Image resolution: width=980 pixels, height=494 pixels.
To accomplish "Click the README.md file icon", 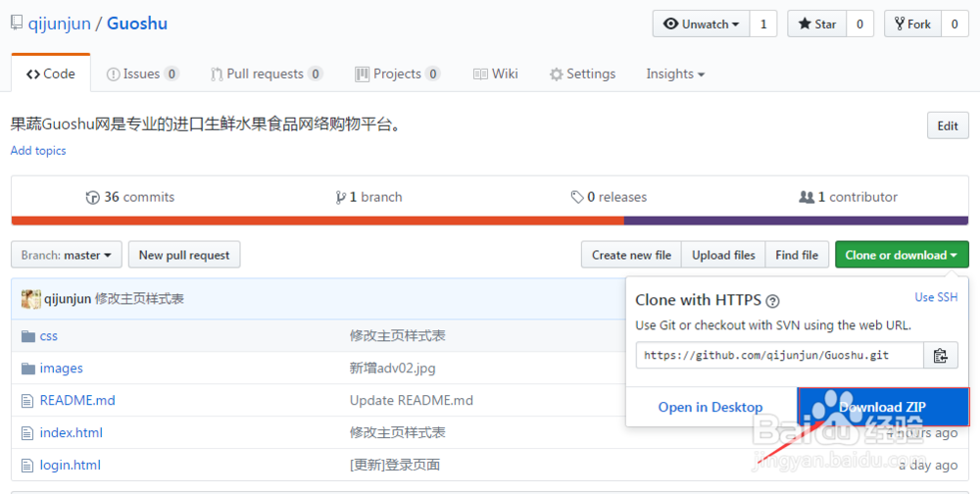I will click(26, 401).
